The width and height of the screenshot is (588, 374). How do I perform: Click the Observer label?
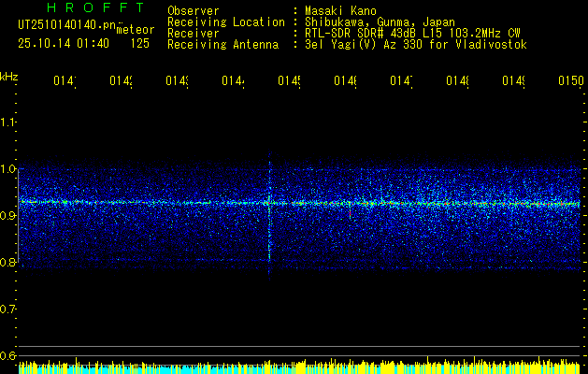point(194,11)
